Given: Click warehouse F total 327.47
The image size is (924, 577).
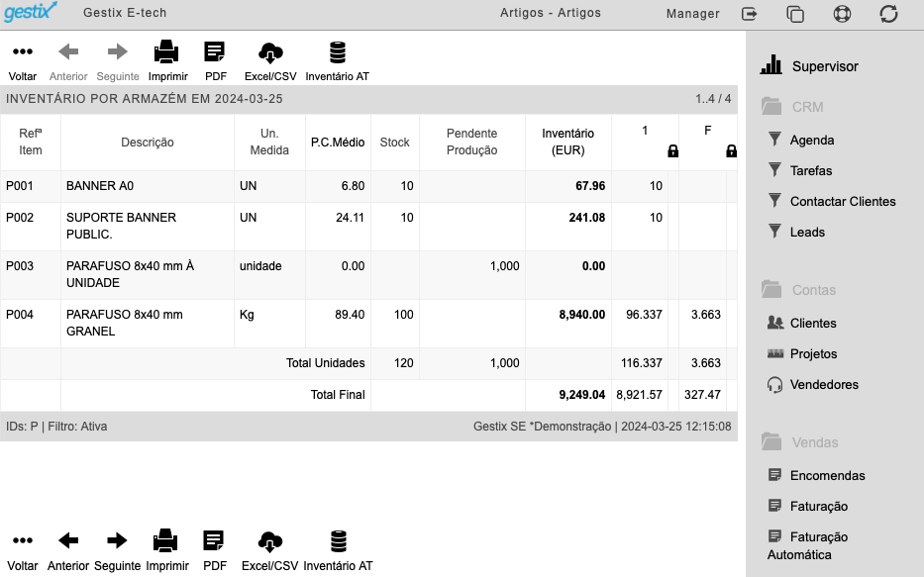Looking at the screenshot, I should 702,395.
